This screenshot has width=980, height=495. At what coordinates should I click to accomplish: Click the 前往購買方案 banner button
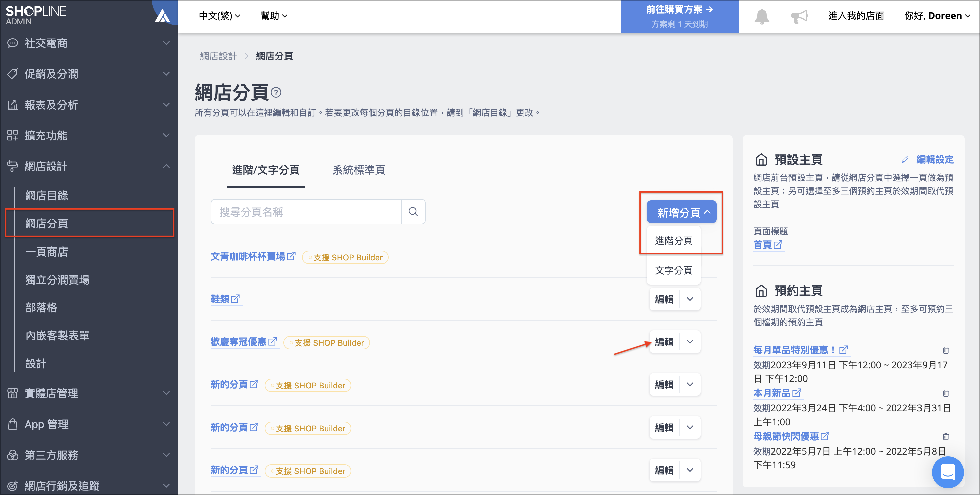point(680,17)
